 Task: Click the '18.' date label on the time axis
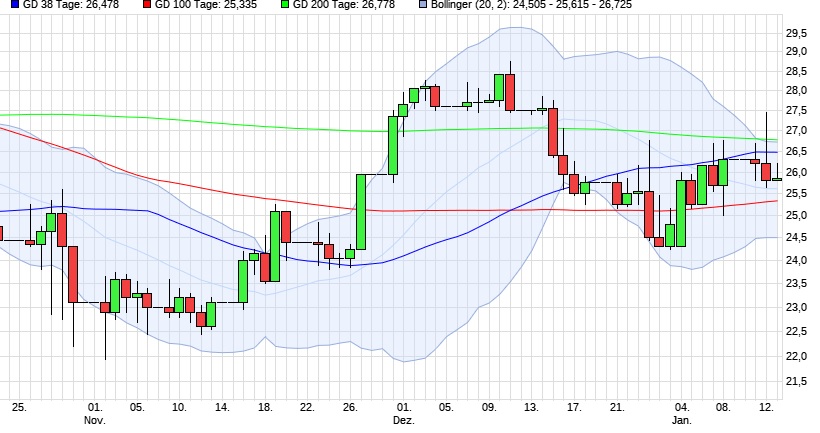pos(265,407)
